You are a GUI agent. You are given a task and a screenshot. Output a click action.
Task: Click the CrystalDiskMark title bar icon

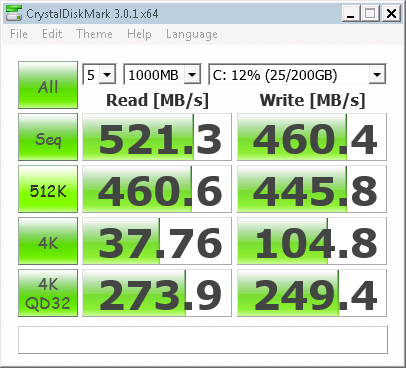tap(14, 13)
